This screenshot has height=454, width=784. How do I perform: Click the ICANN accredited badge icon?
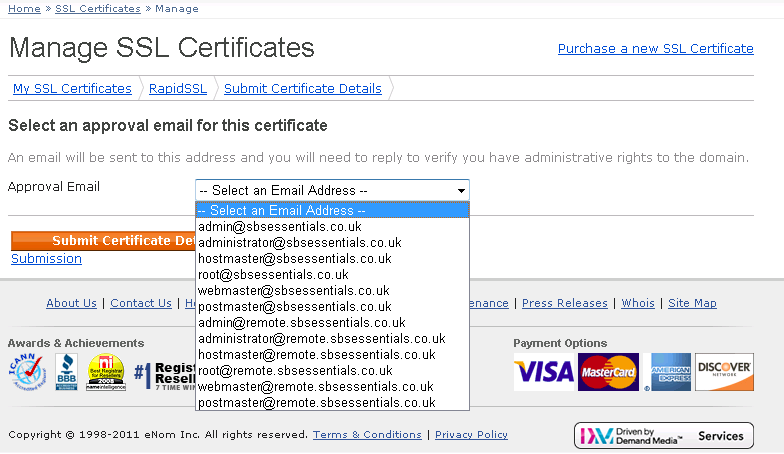[27, 374]
